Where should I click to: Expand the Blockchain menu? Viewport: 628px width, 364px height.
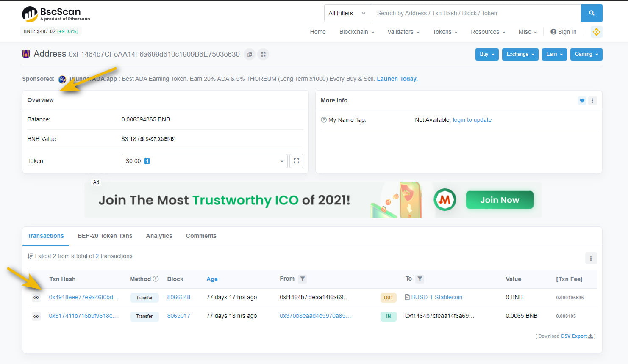(x=357, y=32)
